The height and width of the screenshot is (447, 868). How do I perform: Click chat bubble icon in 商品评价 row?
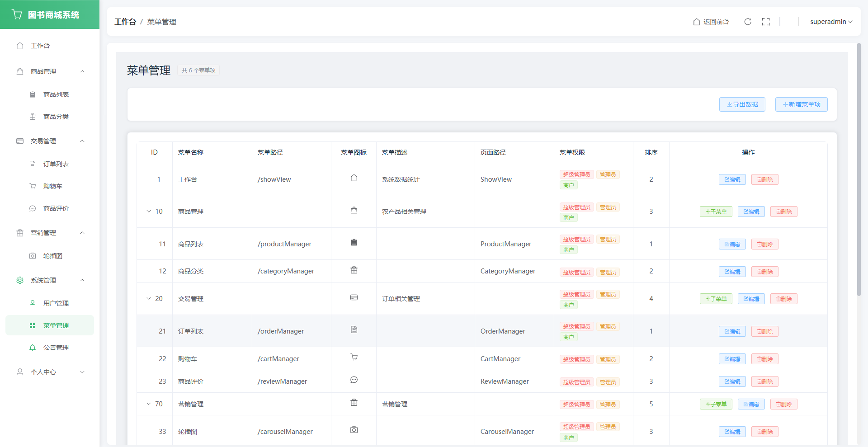tap(354, 380)
